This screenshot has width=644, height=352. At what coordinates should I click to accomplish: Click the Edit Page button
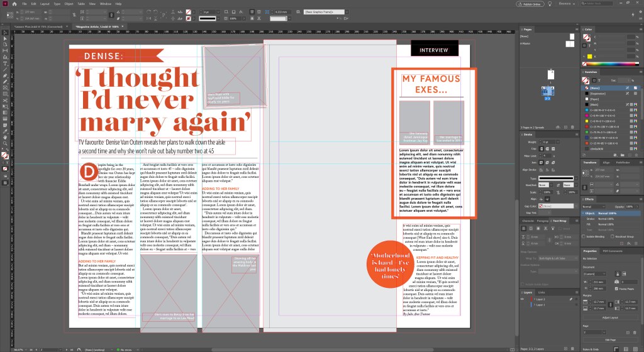pos(609,340)
